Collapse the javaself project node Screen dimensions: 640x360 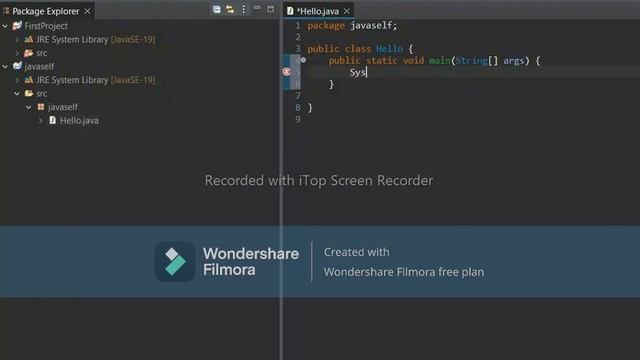[5, 67]
